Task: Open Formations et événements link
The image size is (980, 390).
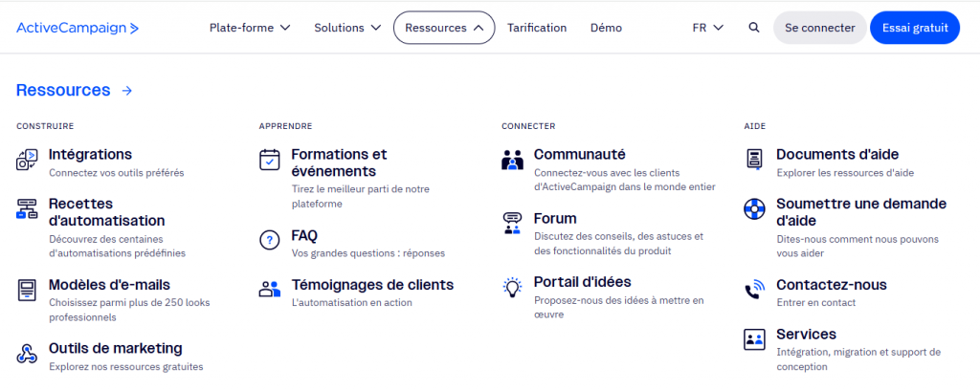Action: pos(340,162)
